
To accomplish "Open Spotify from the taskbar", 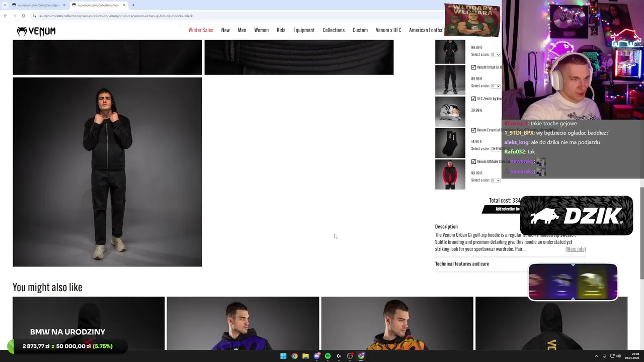I will [x=328, y=356].
